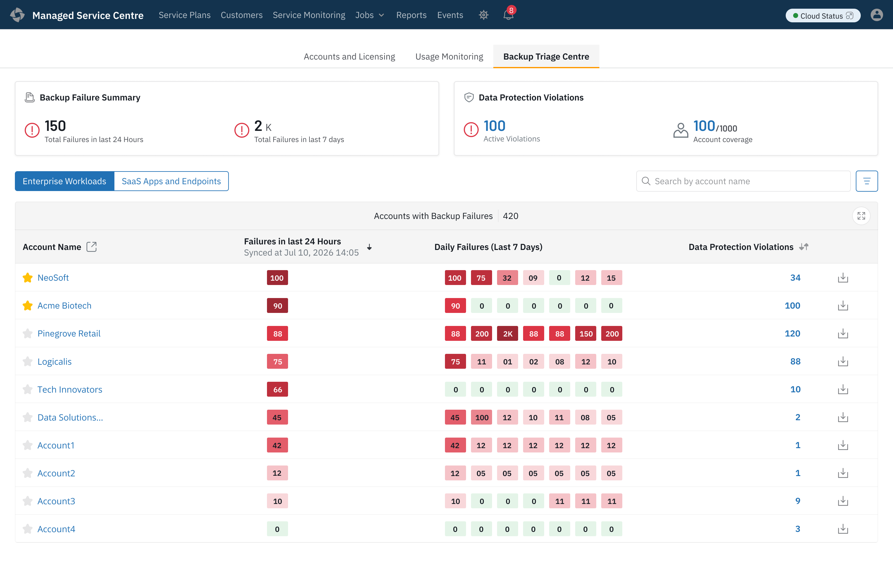Click the Managed Service Centre logo icon
The width and height of the screenshot is (893, 588).
click(17, 15)
